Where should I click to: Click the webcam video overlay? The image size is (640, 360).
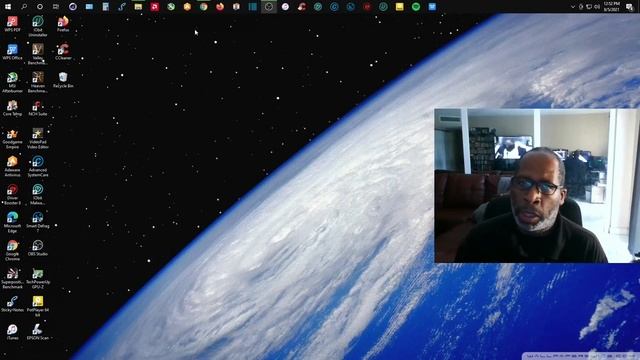point(537,186)
